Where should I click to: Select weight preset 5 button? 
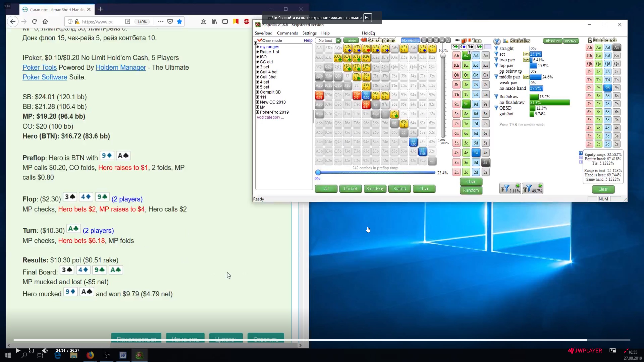(448, 40)
